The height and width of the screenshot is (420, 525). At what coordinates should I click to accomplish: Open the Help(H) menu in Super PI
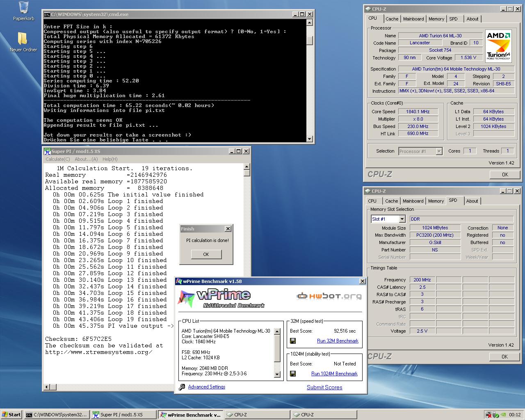pyautogui.click(x=110, y=159)
